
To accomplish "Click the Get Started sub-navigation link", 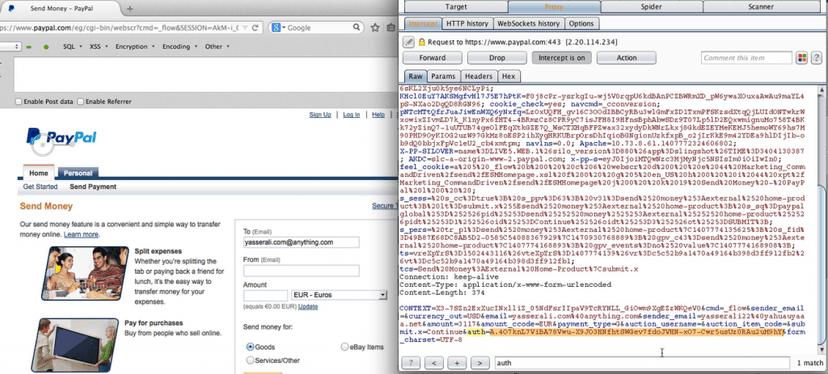I will point(40,186).
